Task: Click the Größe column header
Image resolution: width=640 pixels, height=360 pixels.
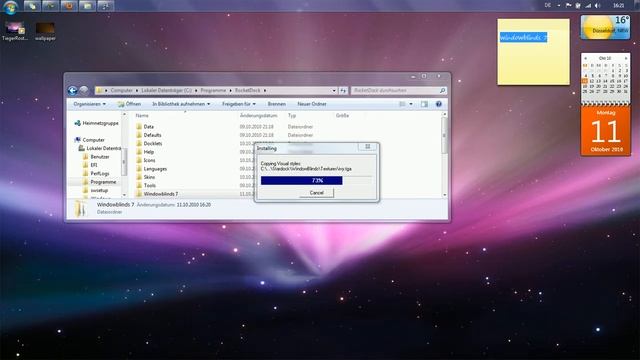Action: (x=342, y=116)
